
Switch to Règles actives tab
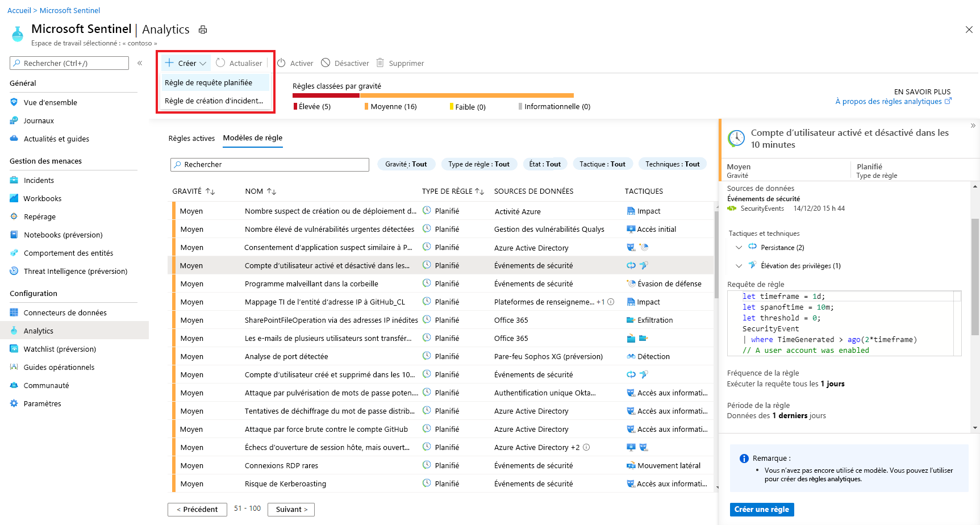[x=191, y=138]
